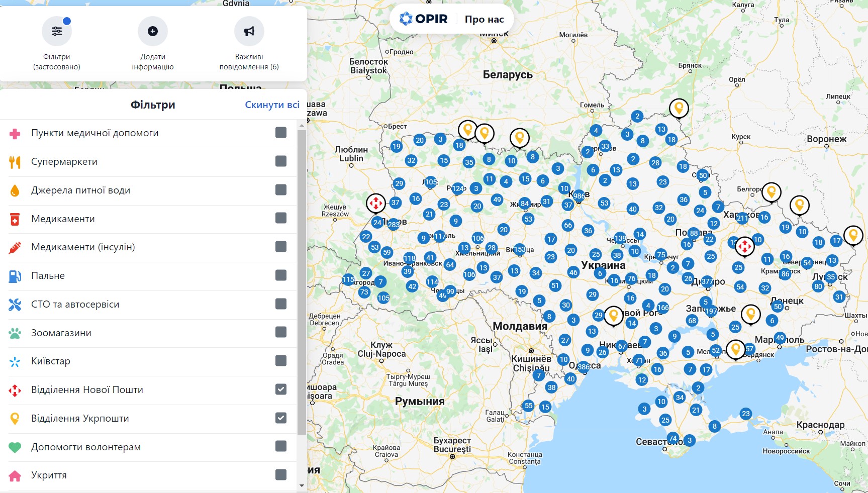
Task: Select the wrench icon for СТО та автосервіси
Action: pyautogui.click(x=16, y=304)
